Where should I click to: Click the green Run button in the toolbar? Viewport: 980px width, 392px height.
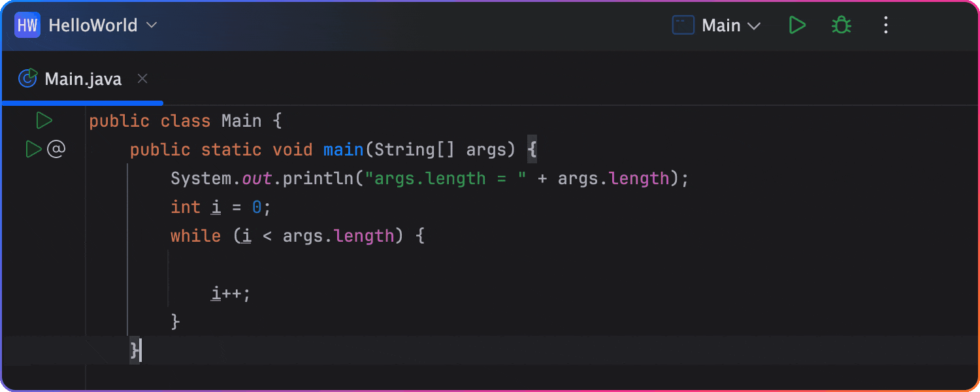(797, 25)
